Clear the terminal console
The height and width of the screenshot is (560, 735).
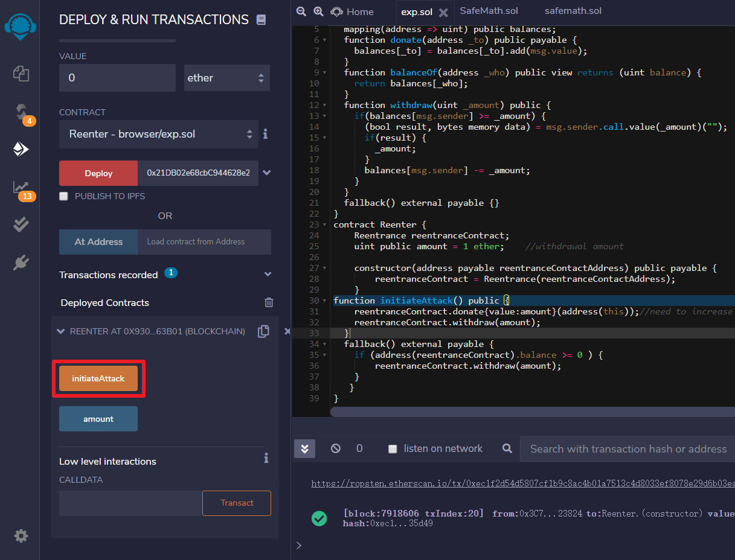click(336, 448)
